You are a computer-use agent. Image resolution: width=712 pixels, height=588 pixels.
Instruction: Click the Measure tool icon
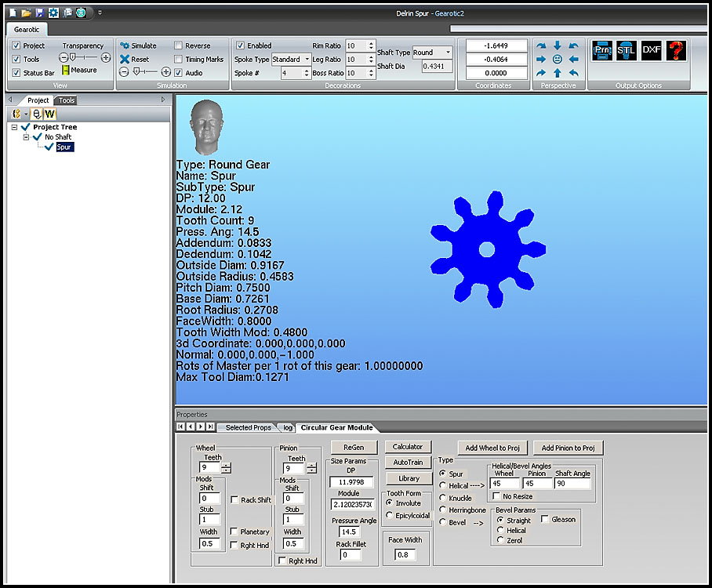click(x=66, y=71)
